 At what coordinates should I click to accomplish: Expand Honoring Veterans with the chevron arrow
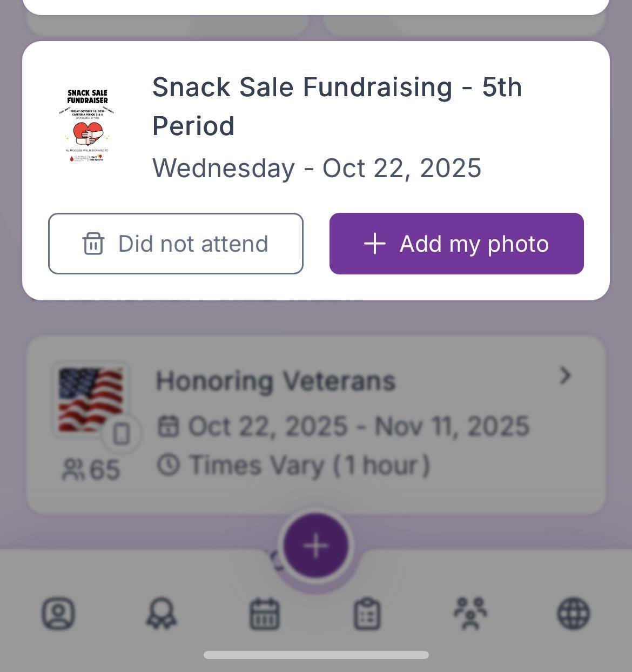(x=565, y=376)
